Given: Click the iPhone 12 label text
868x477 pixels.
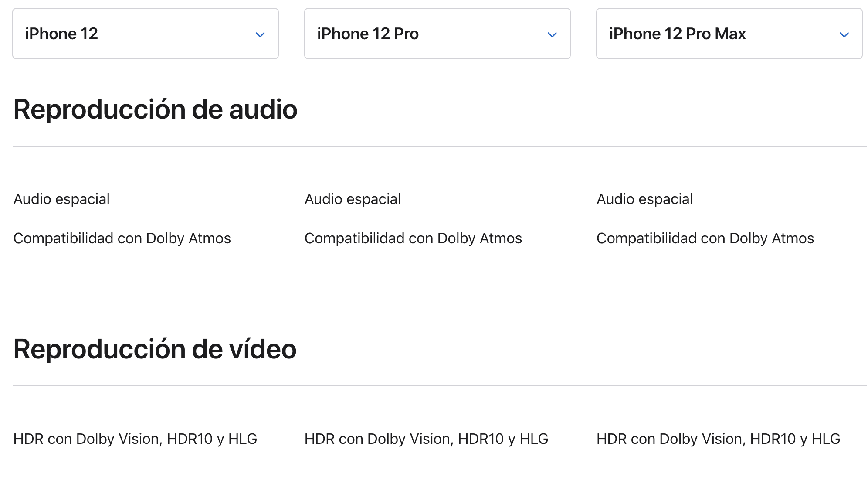Looking at the screenshot, I should click(61, 34).
